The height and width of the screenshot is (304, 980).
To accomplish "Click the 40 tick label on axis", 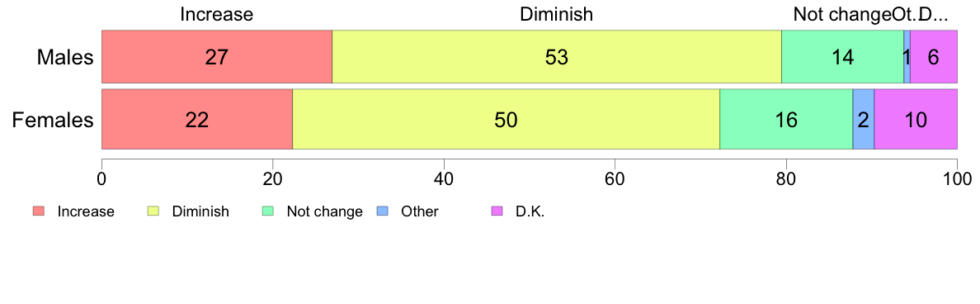I will pos(444,178).
